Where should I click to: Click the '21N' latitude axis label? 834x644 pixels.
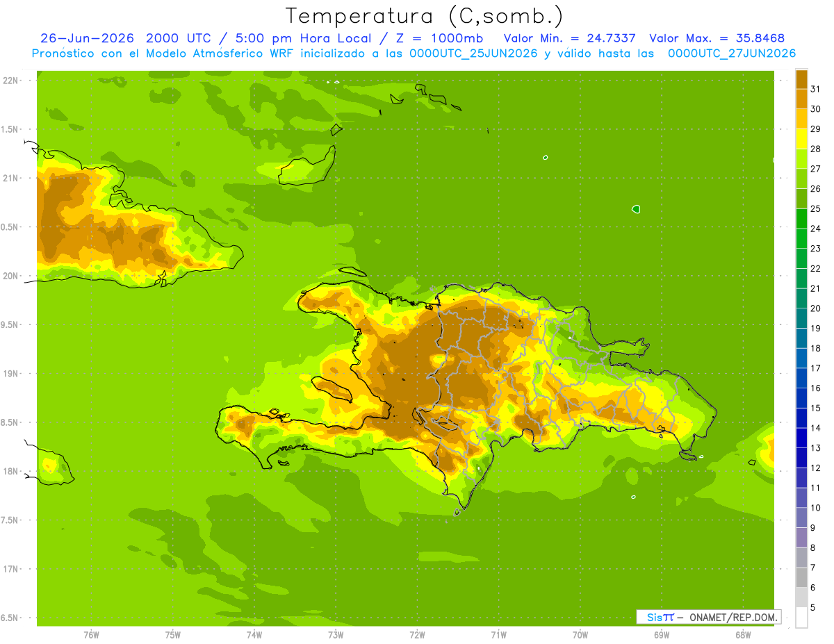(x=11, y=179)
